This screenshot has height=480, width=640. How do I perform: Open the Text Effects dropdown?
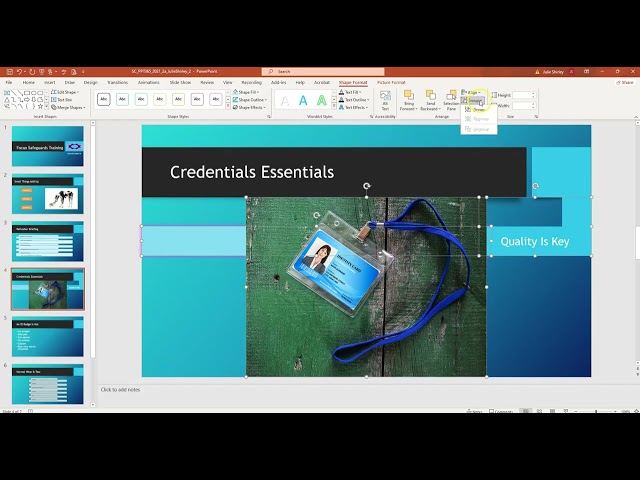(353, 107)
